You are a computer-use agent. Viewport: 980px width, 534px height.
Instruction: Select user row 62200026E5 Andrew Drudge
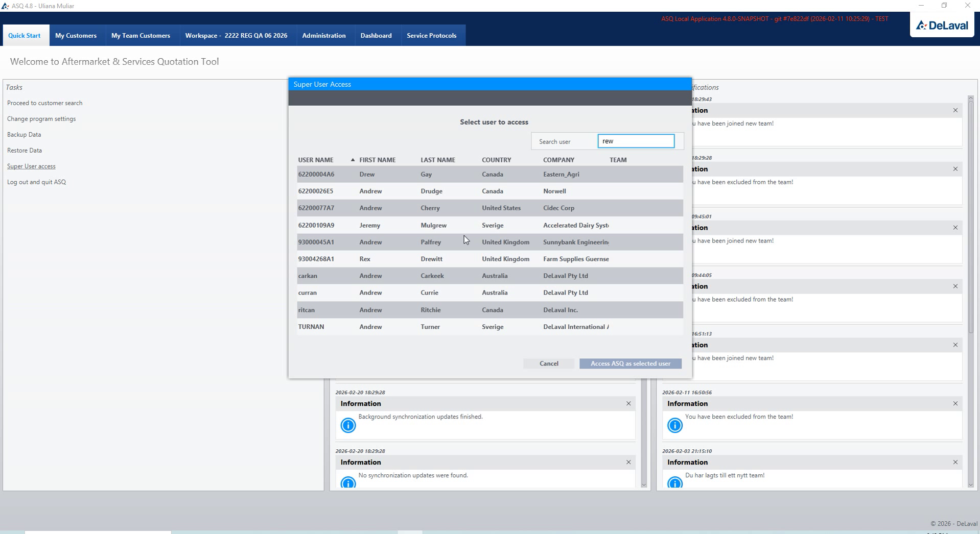tap(490, 191)
